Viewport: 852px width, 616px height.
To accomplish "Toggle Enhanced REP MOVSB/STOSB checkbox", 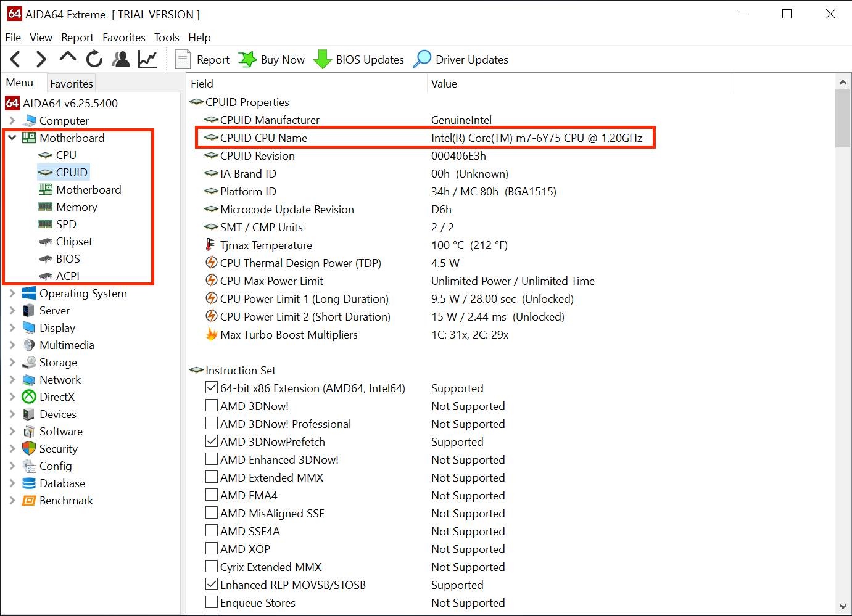I will coord(212,585).
